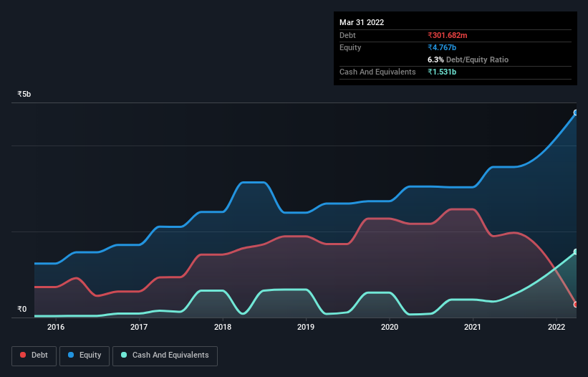This screenshot has height=377, width=588.
Task: Click the ₹4.767b equity value
Action: (442, 47)
